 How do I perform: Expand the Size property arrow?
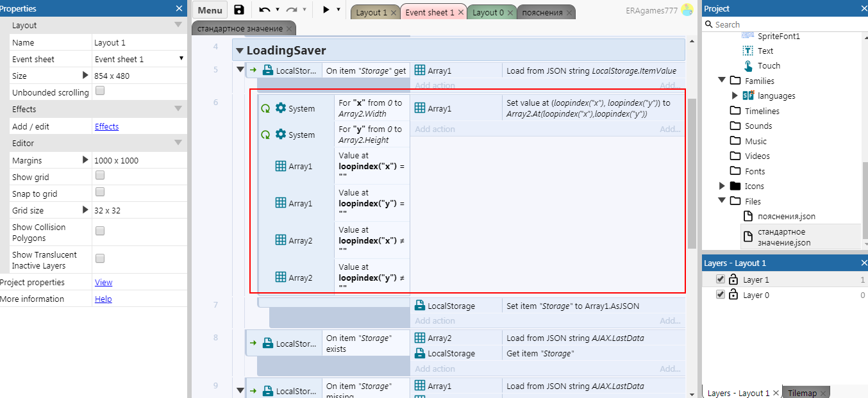pyautogui.click(x=85, y=76)
